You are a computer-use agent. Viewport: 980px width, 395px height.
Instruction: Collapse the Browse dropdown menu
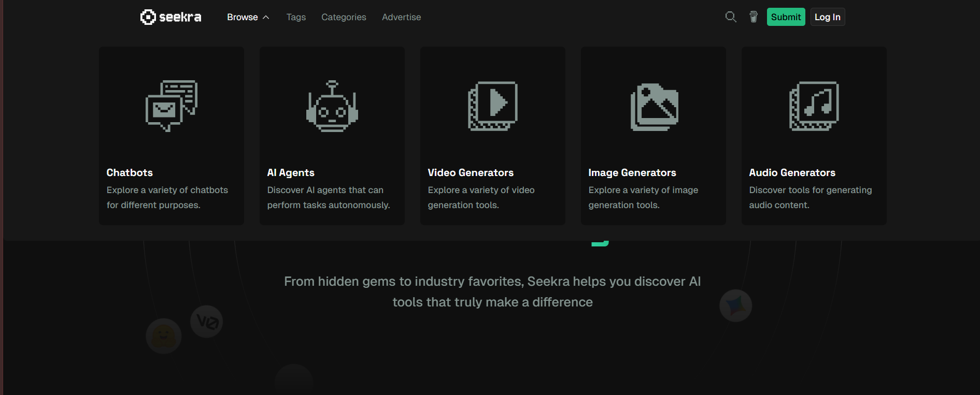[x=248, y=17]
